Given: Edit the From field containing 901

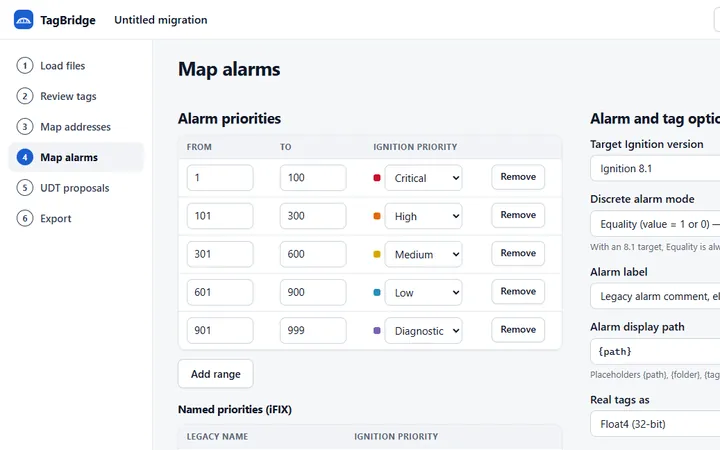Looking at the screenshot, I should click(x=220, y=330).
